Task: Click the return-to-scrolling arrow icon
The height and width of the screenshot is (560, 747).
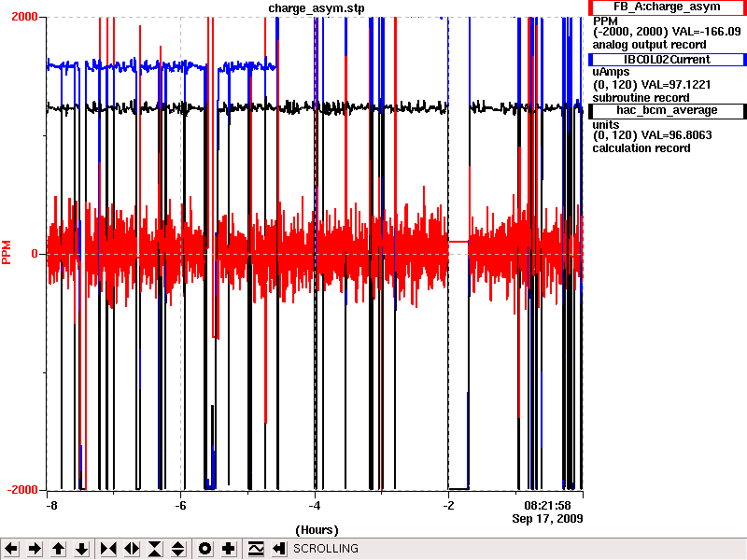Action: click(x=279, y=549)
